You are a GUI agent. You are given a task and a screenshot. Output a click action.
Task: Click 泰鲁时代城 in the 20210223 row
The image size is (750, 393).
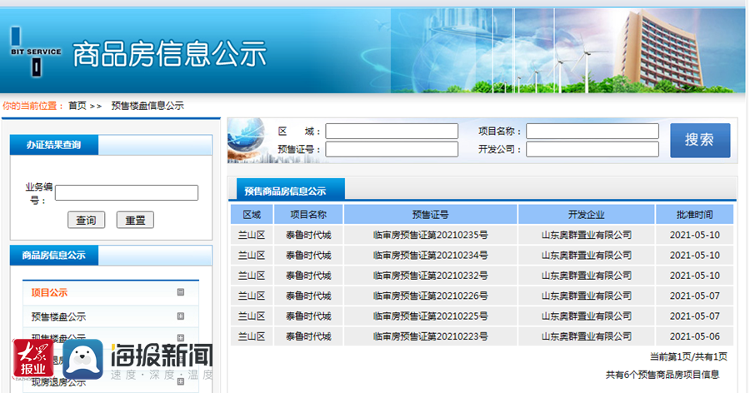pyautogui.click(x=309, y=337)
